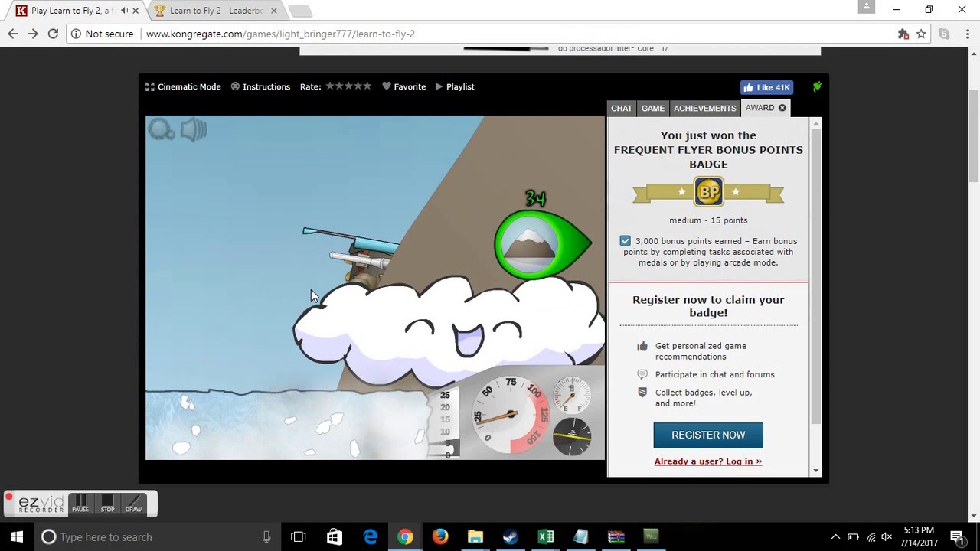
Task: Close the Play Learn to Fly 2 tab
Action: (136, 11)
